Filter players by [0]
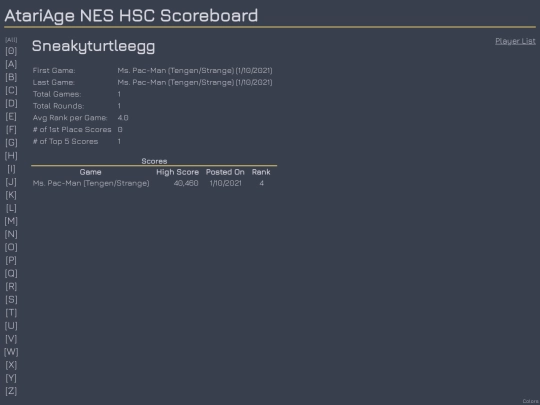The image size is (540, 405). tap(11, 51)
